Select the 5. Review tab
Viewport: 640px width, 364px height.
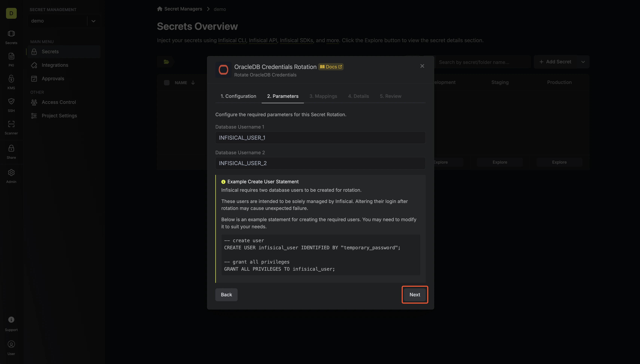click(390, 96)
